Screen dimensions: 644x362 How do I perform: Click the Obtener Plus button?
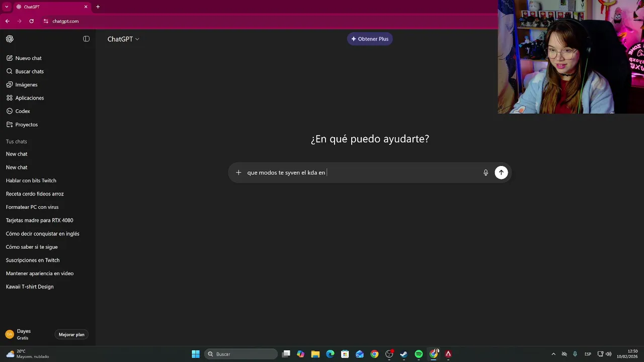tap(370, 39)
